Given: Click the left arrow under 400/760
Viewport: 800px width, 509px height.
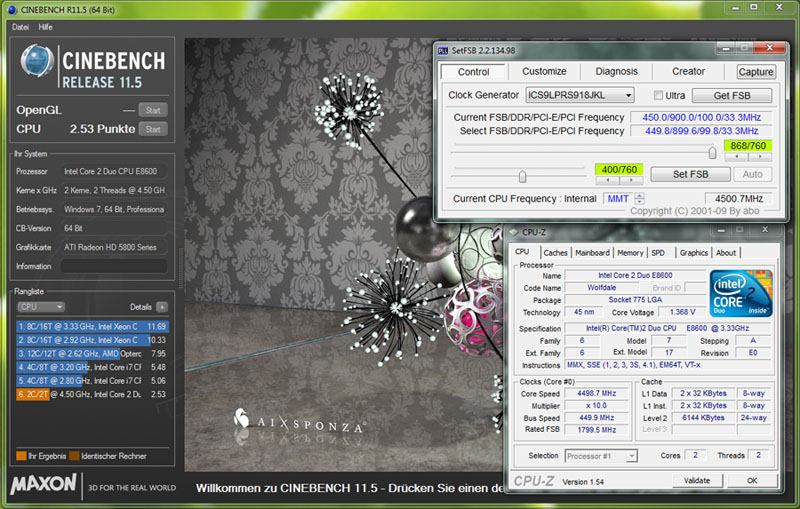Looking at the screenshot, I should point(607,180).
